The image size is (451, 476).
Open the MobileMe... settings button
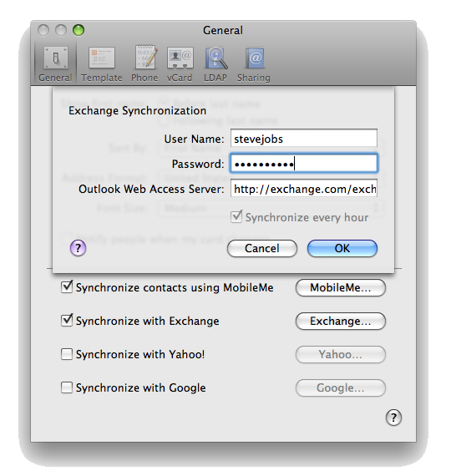pyautogui.click(x=341, y=287)
